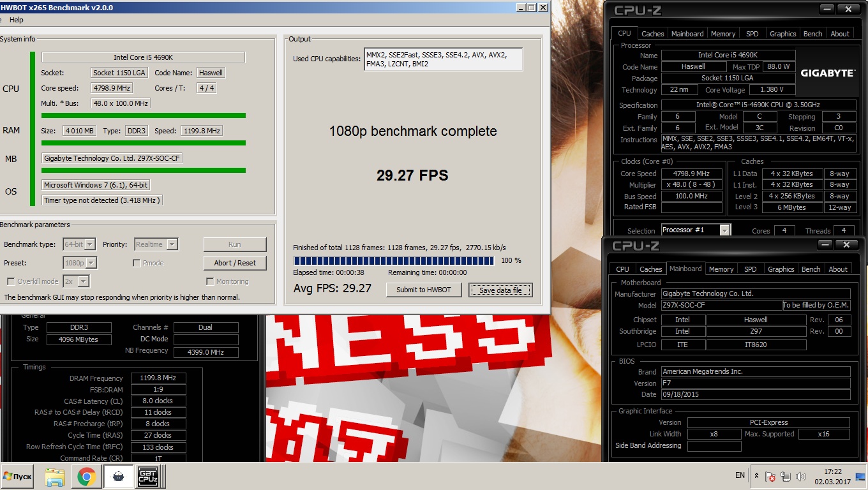868x490 pixels.
Task: Switch to Caches tab in lower CPU-Z
Action: pos(650,269)
